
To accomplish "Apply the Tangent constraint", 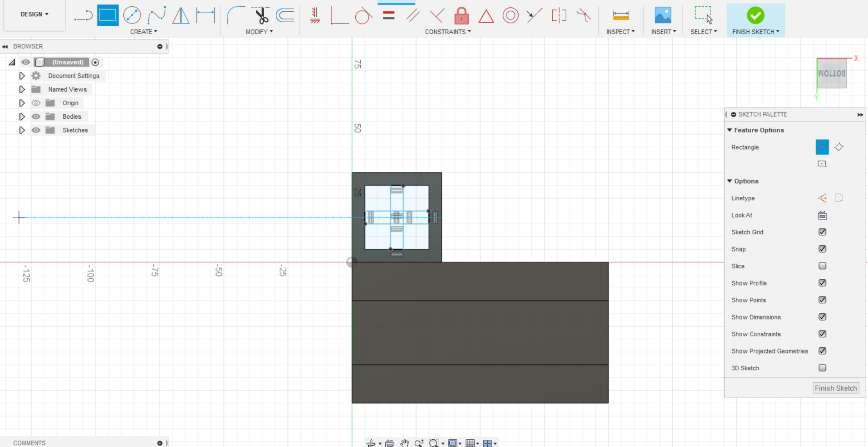I will click(x=363, y=15).
